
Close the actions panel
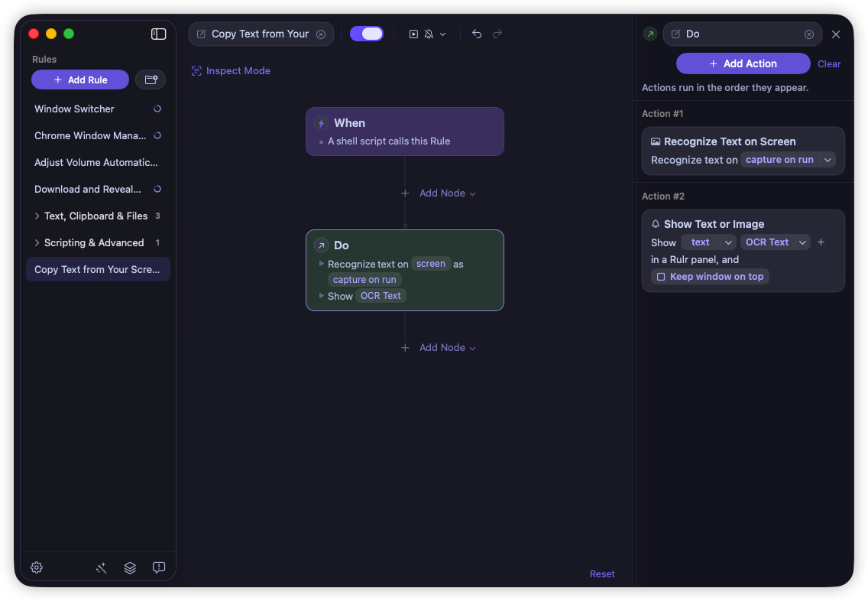pos(836,34)
